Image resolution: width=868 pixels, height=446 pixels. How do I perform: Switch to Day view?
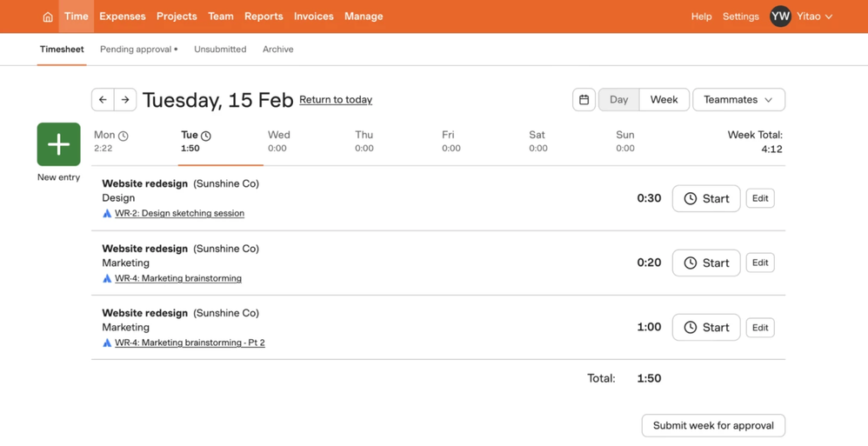coord(619,100)
